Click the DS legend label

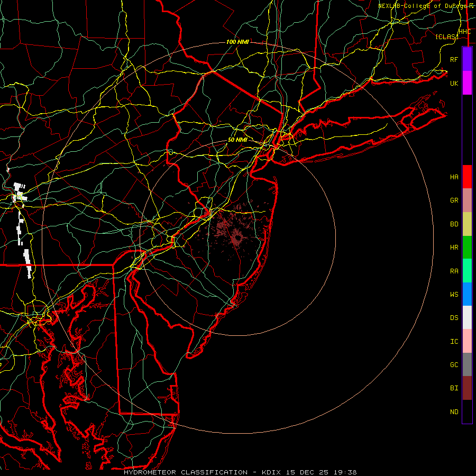(x=454, y=318)
